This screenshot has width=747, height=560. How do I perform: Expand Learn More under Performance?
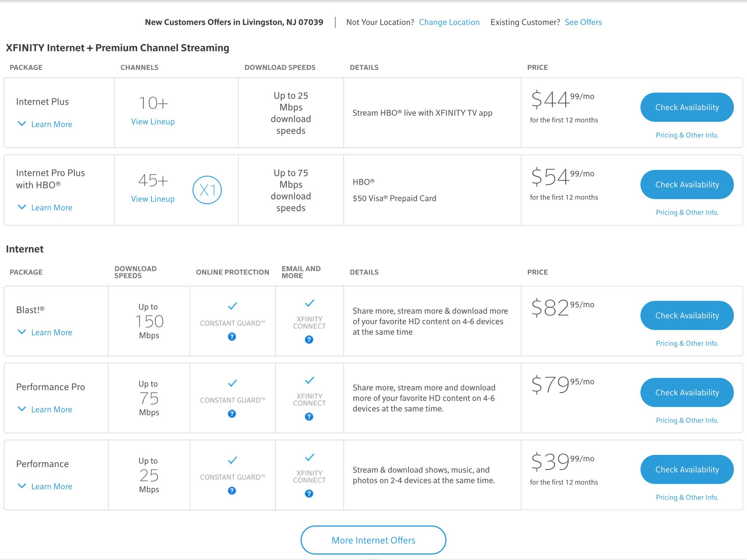[x=45, y=486]
